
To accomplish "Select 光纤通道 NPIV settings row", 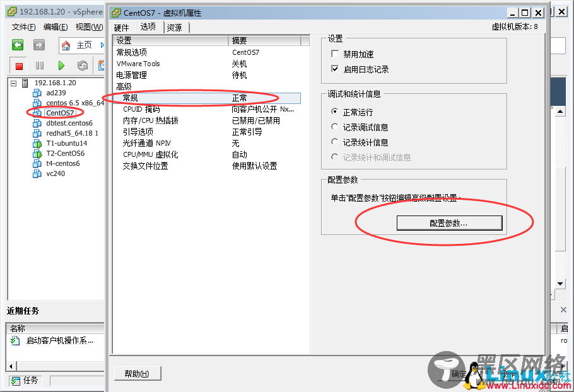I will pyautogui.click(x=206, y=143).
